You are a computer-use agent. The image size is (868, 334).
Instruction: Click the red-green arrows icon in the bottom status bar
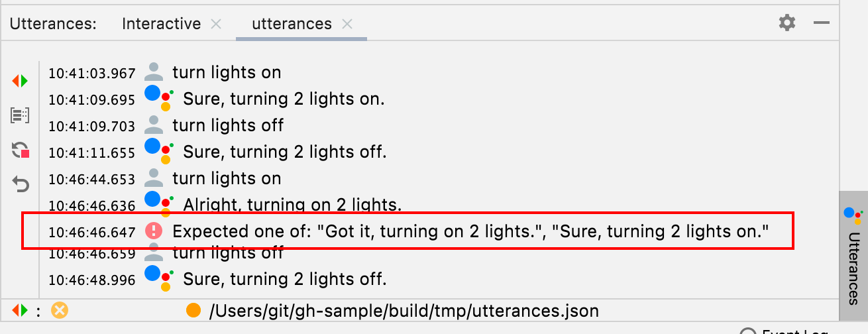[x=21, y=309]
